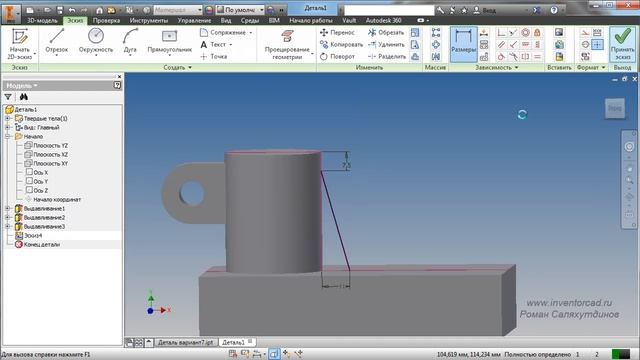Apply the equal constraint icon

coord(537,57)
